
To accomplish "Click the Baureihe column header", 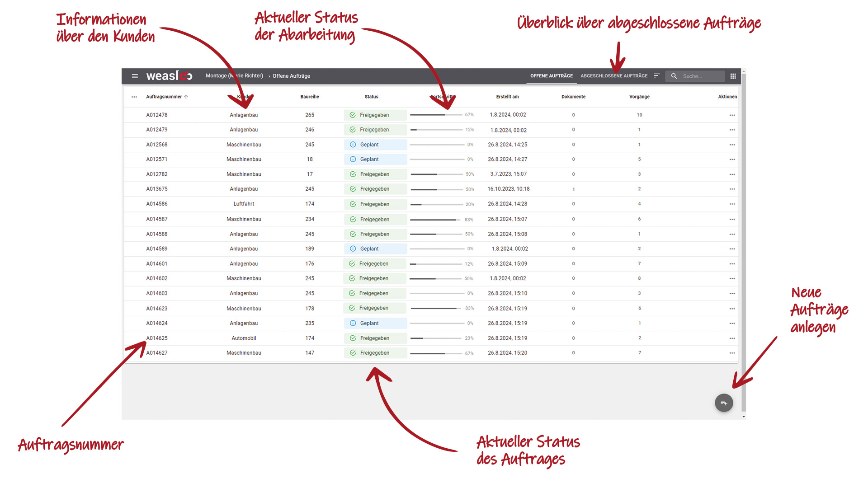I will click(x=310, y=97).
